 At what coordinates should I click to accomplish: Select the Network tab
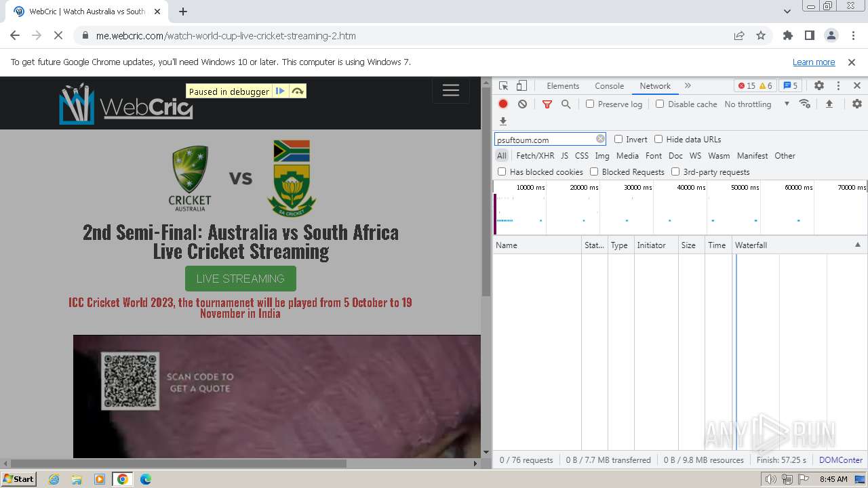coord(655,86)
